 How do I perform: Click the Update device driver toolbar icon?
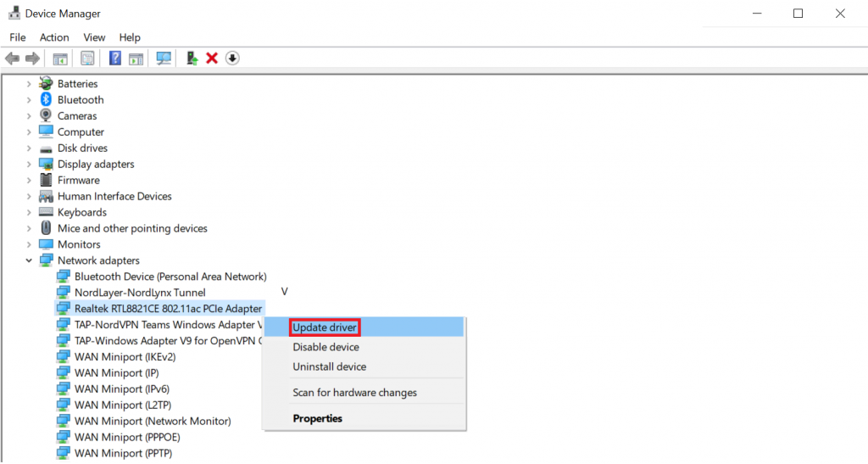click(x=192, y=59)
